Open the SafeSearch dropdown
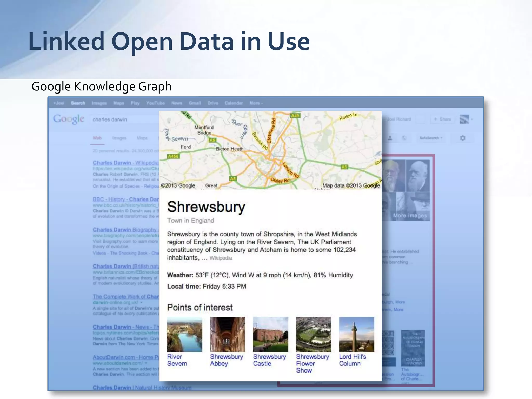 (x=431, y=138)
